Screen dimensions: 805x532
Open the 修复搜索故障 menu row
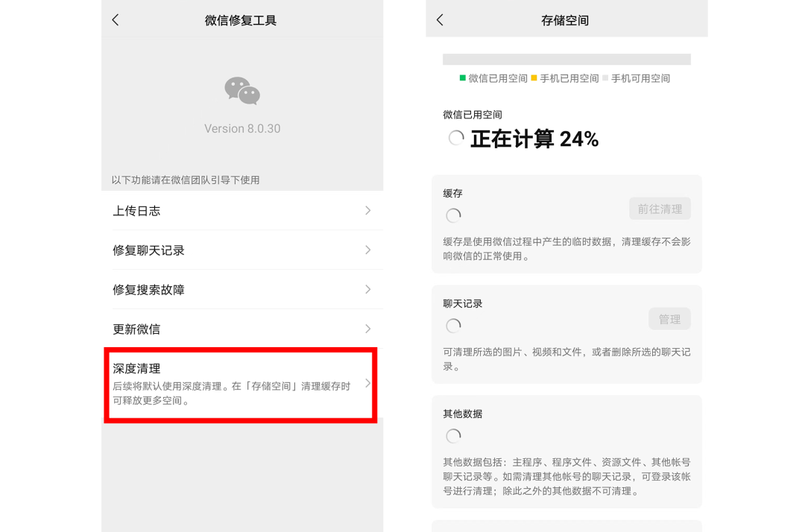pyautogui.click(x=242, y=289)
